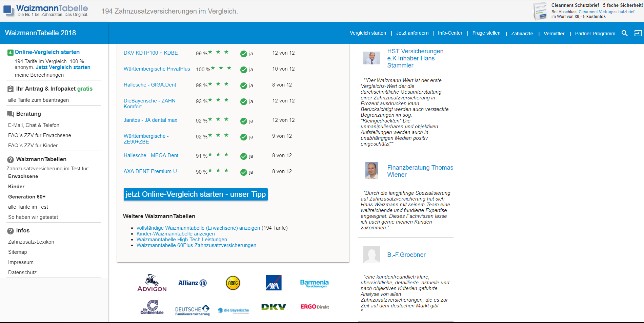
Task: Open the Vermittler menu item
Action: tap(554, 34)
